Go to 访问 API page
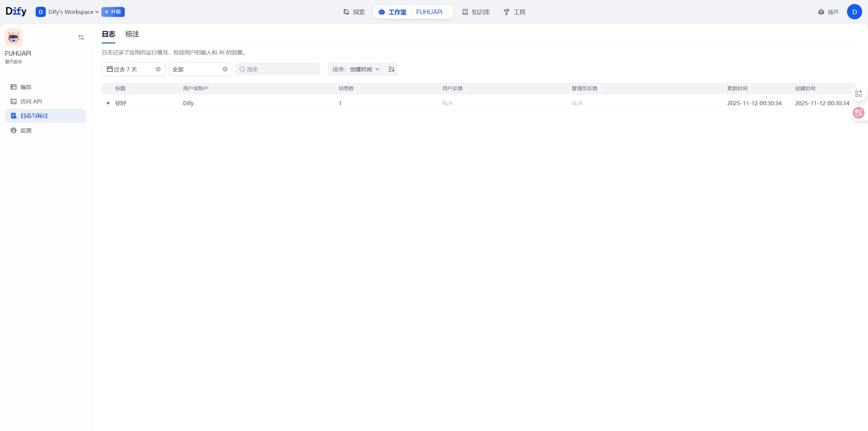Image resolution: width=868 pixels, height=431 pixels. click(45, 101)
